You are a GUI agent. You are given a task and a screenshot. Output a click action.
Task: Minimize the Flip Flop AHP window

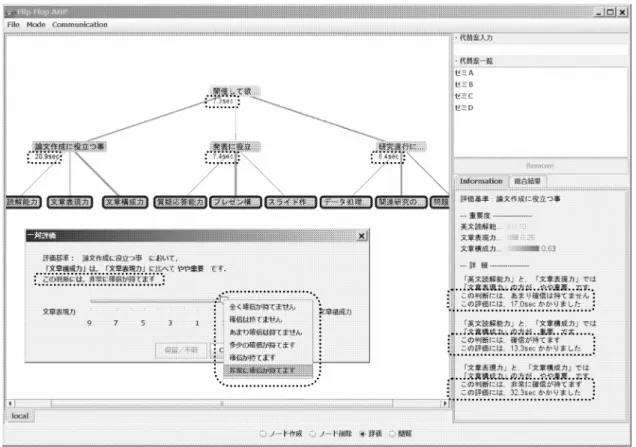tap(599, 13)
